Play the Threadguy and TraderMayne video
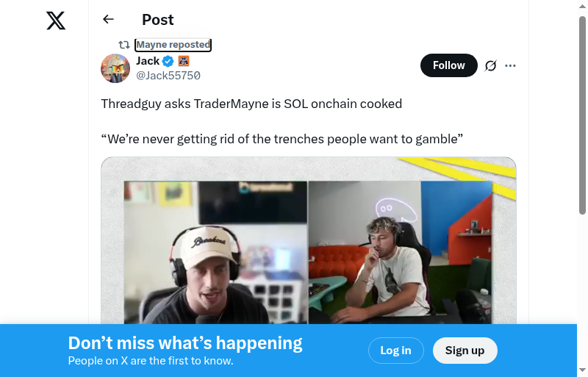Screen dimensions: 588x377 pos(308,240)
